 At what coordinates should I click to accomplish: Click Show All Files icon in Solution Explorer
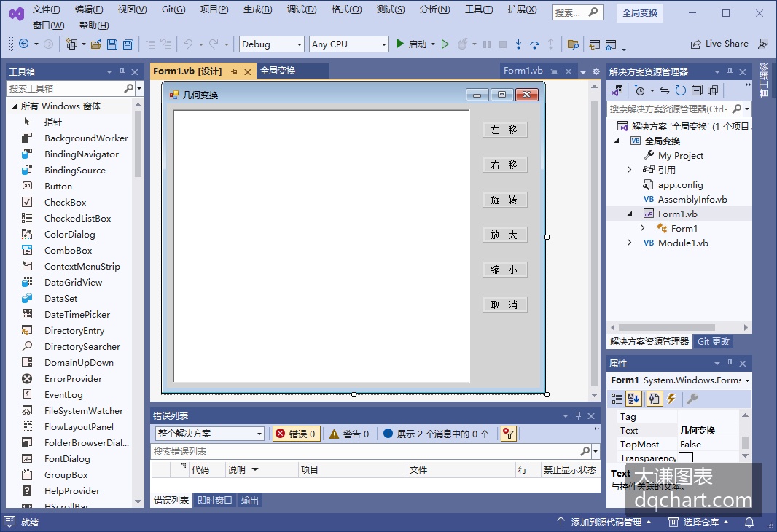[x=713, y=90]
